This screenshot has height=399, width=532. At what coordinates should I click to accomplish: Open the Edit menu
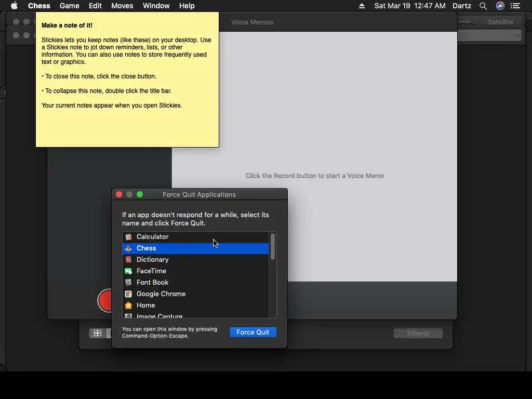click(x=96, y=6)
